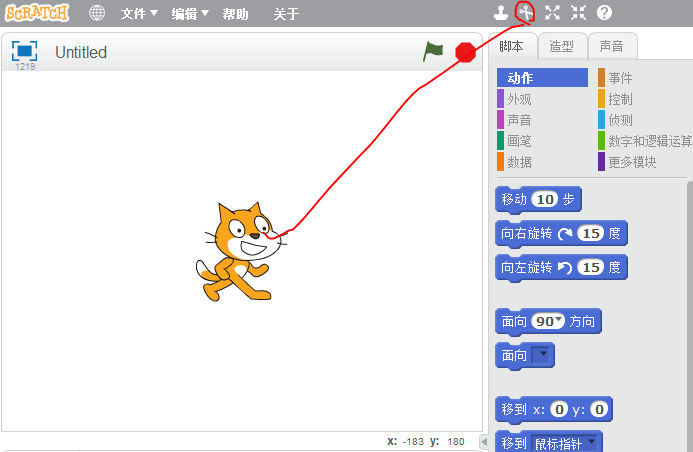
Task: Switch to the 声音 tab
Action: tap(612, 46)
